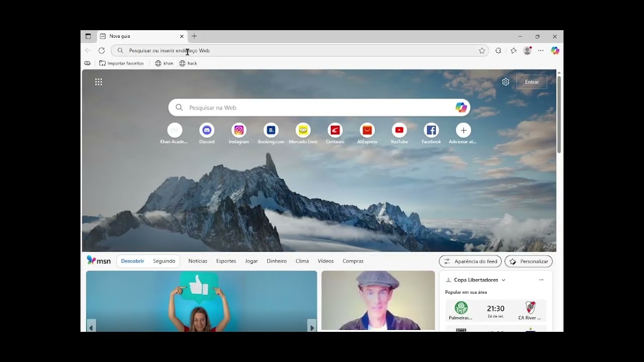Open browser extensions refresh icon

(498, 51)
